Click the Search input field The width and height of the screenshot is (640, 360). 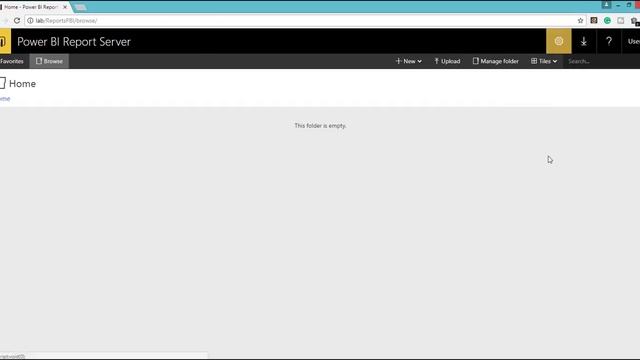click(602, 61)
